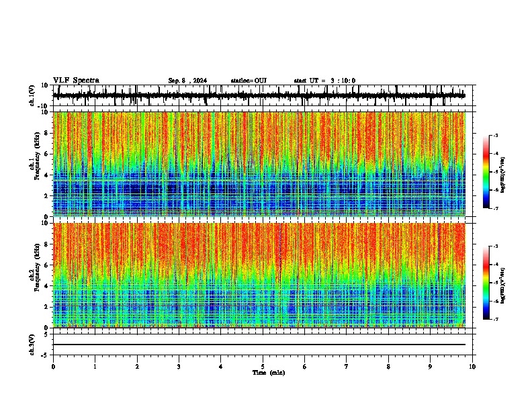Click the "ch.3(V)" axis label
Viewport: 532px width, 411px height.
coord(32,345)
